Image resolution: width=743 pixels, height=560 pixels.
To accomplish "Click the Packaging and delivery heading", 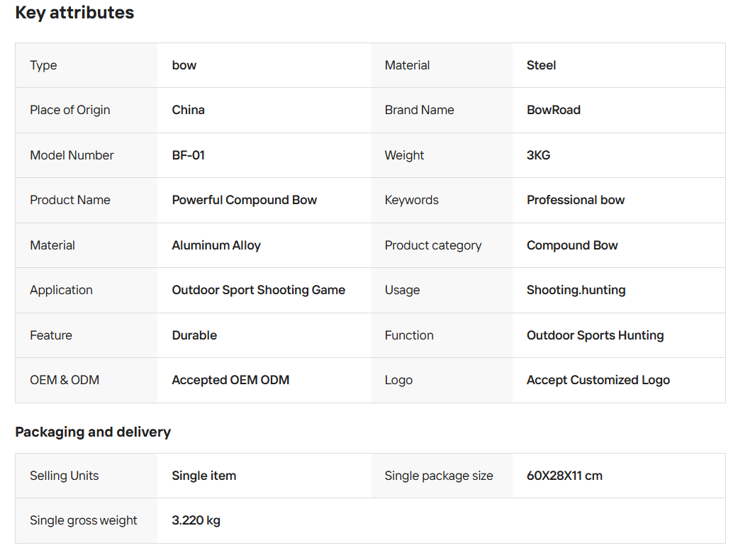I will (93, 432).
